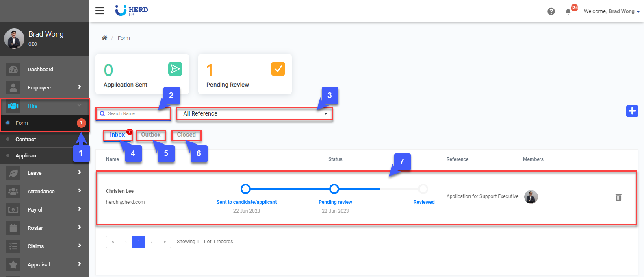Click the Reviewed step circle
This screenshot has height=277, width=644.
(423, 189)
